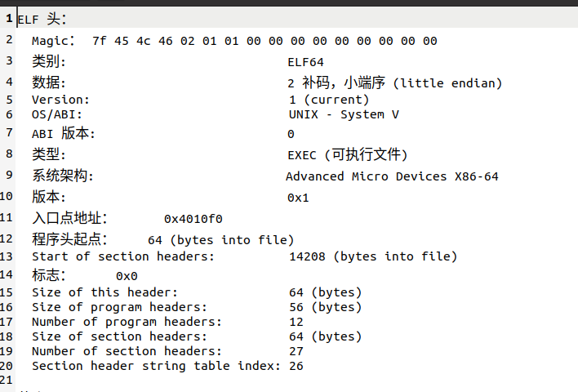
Task: Click the 14208 section headers offset
Action: click(x=307, y=256)
